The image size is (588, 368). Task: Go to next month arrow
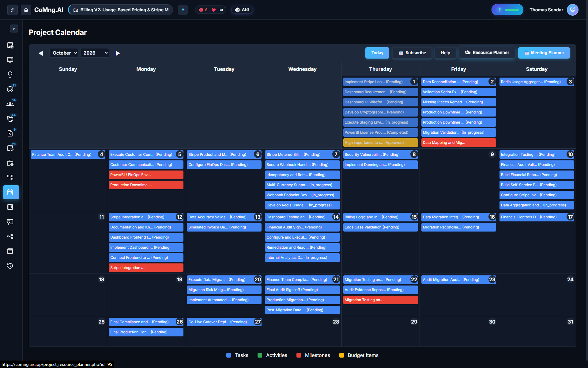tap(118, 53)
